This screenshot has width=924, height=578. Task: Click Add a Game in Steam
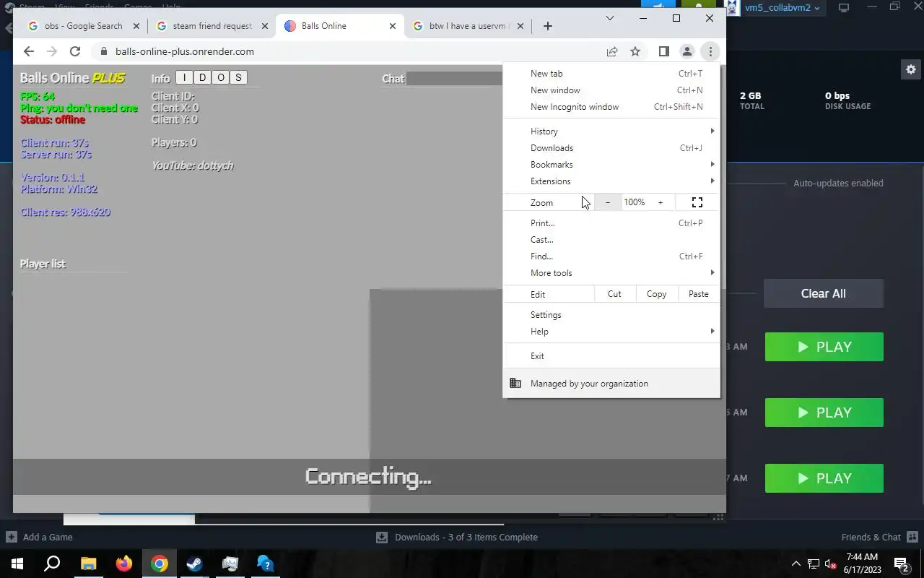(40, 537)
